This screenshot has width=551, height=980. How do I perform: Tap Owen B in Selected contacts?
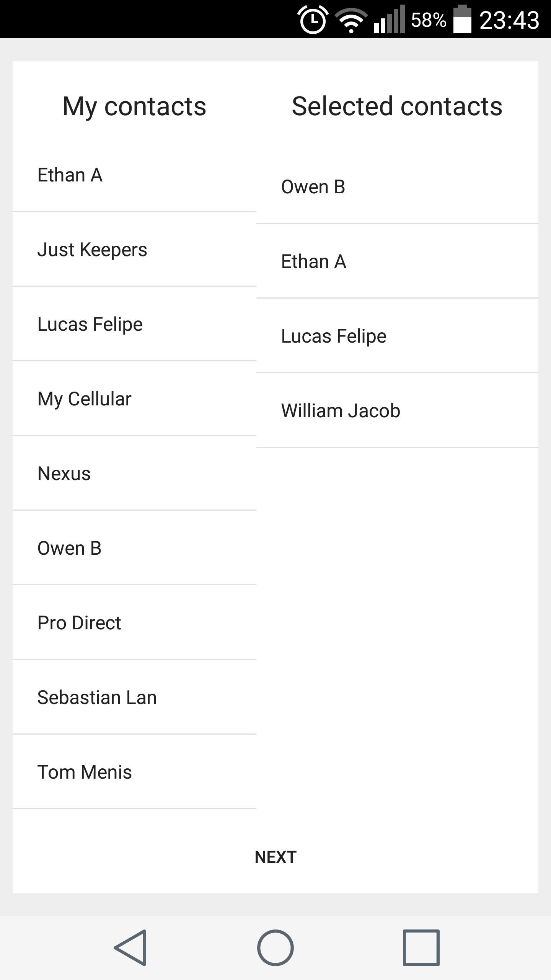(x=397, y=187)
